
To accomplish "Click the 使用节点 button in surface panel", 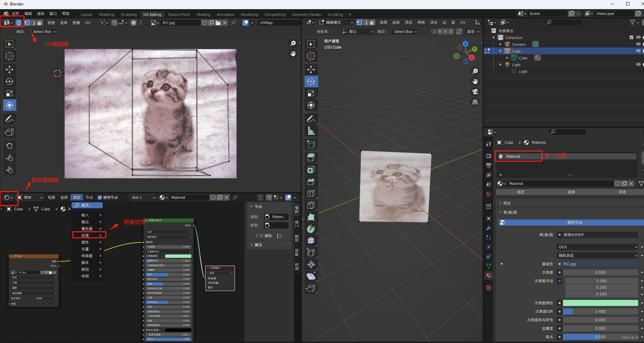I will 574,223.
